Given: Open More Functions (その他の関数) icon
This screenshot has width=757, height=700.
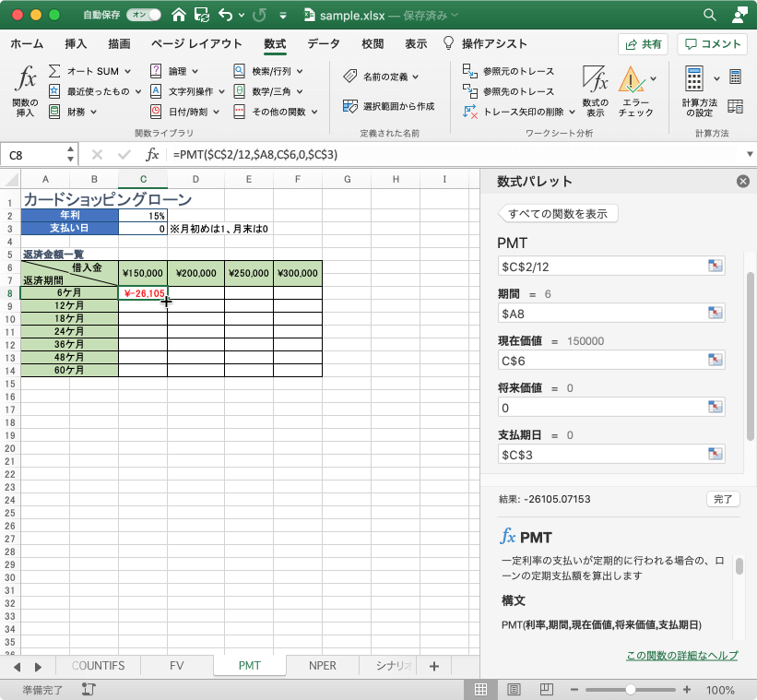Looking at the screenshot, I should [x=239, y=112].
